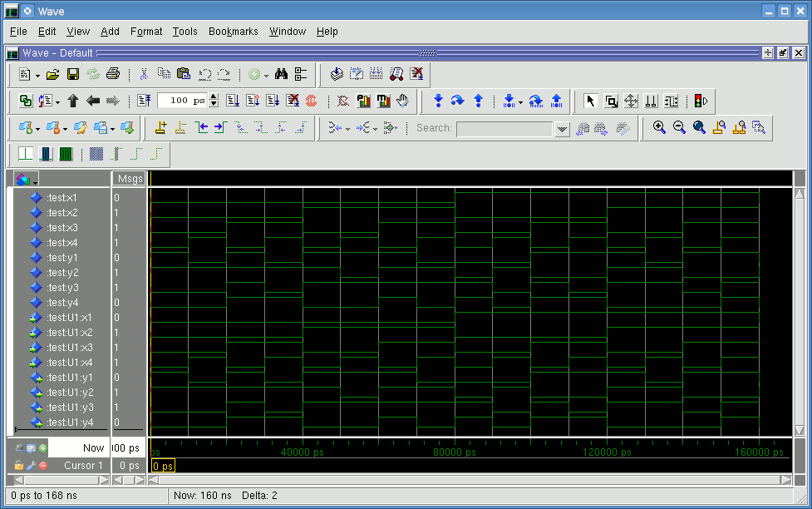Click the Msgs column header
This screenshot has width=812, height=509.
coord(129,179)
